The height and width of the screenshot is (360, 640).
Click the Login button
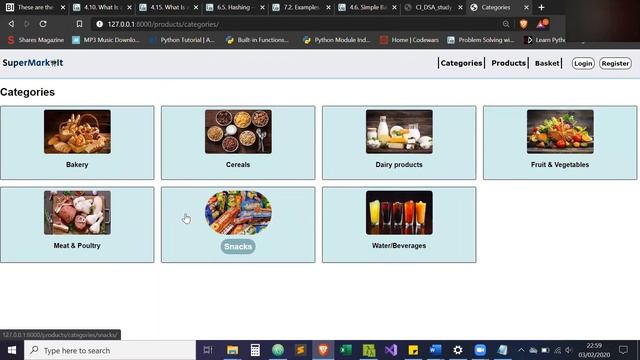click(x=583, y=63)
